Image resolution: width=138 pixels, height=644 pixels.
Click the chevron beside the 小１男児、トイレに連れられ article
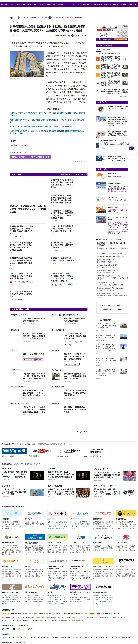(x=87, y=127)
